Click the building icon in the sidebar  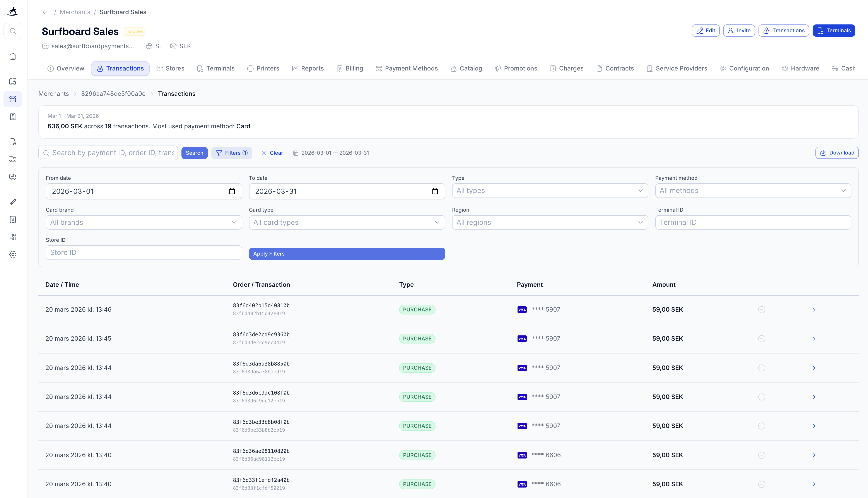(x=13, y=117)
